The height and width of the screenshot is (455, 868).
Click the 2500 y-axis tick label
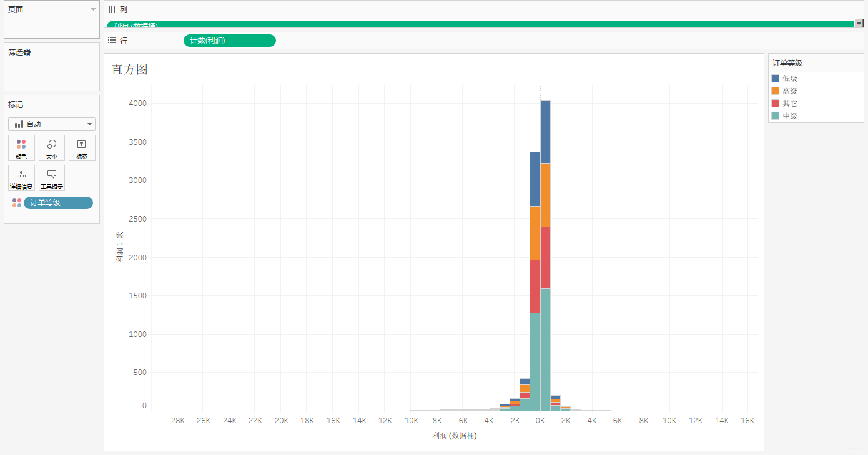click(138, 219)
